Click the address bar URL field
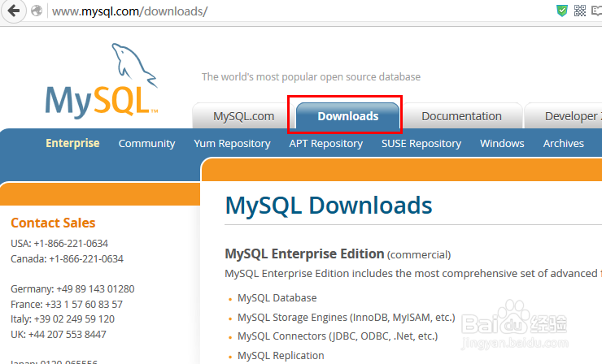This screenshot has height=364, width=602. pyautogui.click(x=244, y=11)
